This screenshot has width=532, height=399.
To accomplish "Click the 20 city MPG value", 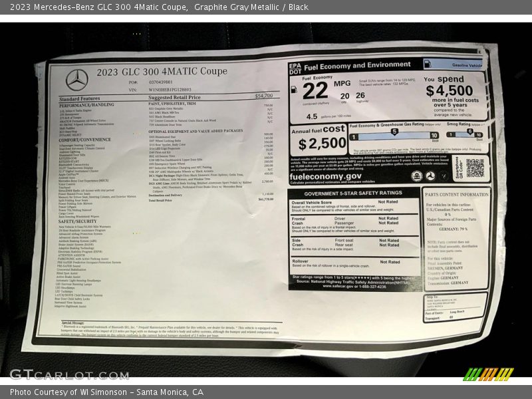I will [x=344, y=96].
